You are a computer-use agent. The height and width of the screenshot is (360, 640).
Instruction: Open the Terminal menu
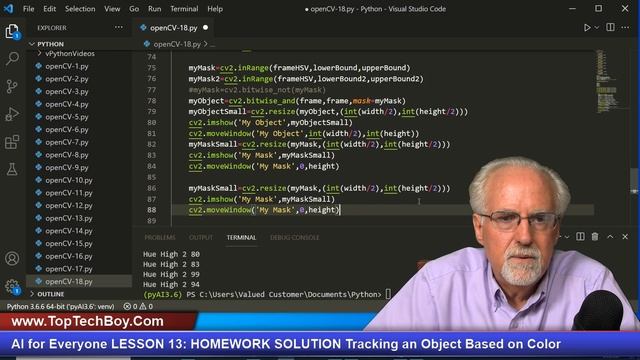tap(184, 9)
